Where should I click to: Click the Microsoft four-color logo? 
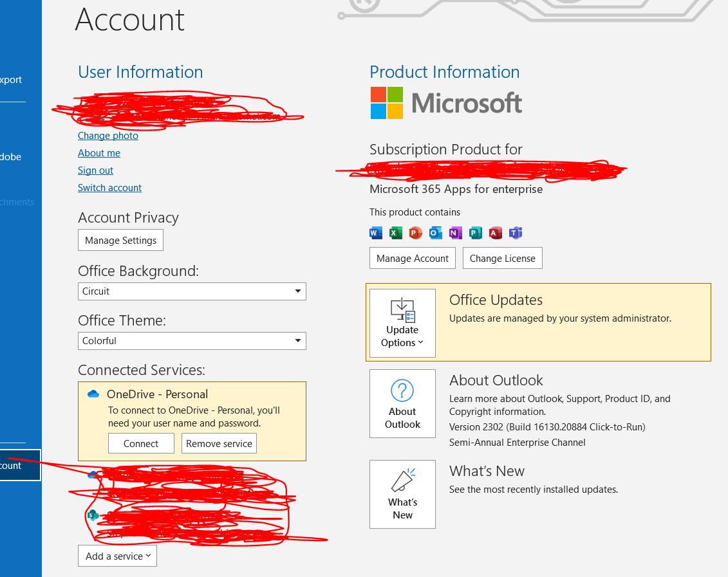(x=386, y=103)
